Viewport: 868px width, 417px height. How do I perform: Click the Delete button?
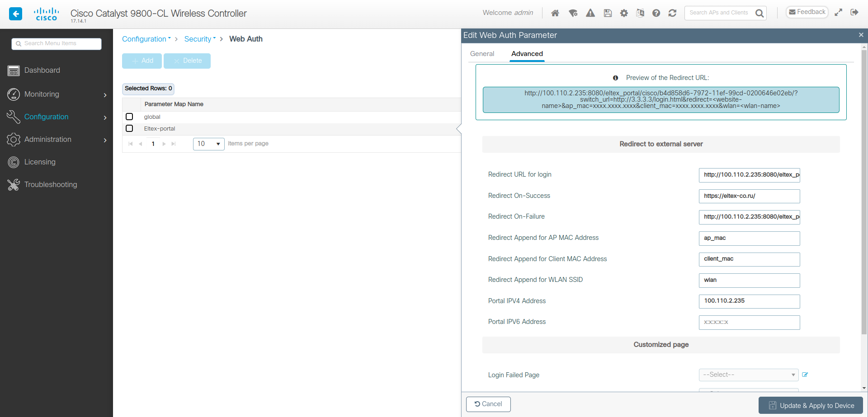click(x=187, y=61)
